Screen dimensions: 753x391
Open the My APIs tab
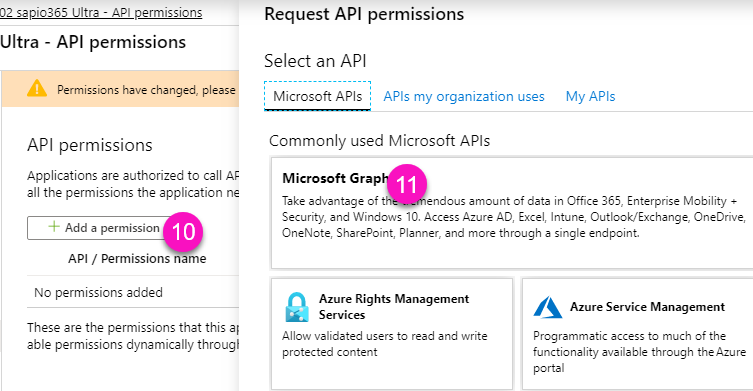coord(590,97)
